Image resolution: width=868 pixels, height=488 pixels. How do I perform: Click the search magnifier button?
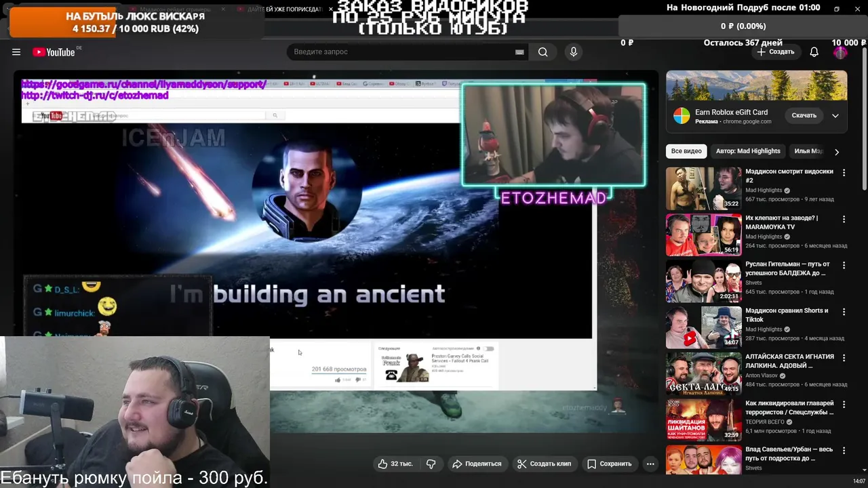click(542, 52)
